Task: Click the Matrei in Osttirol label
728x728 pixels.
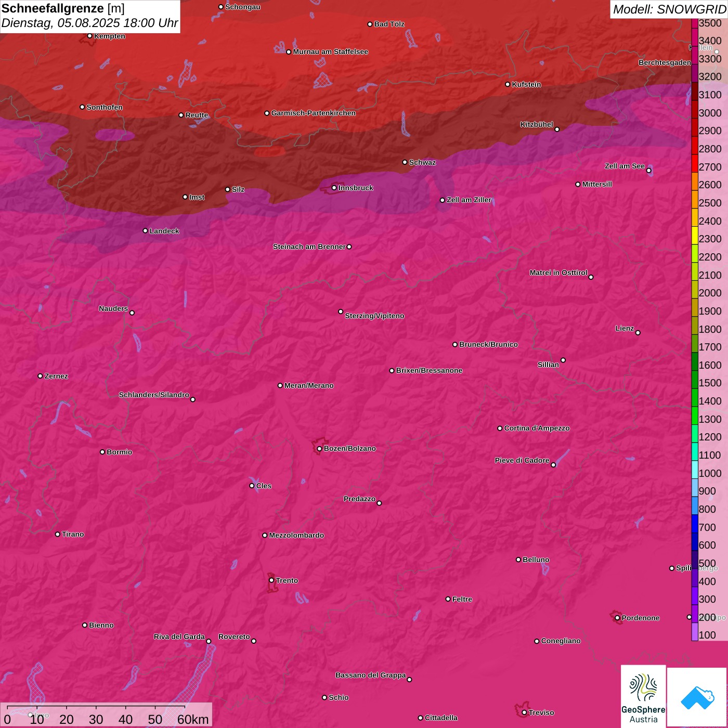Action: (558, 272)
